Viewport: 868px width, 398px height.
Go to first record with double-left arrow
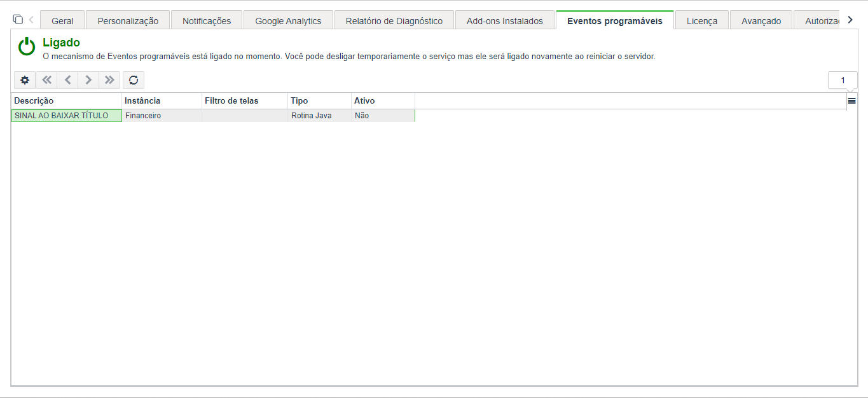pos(46,80)
